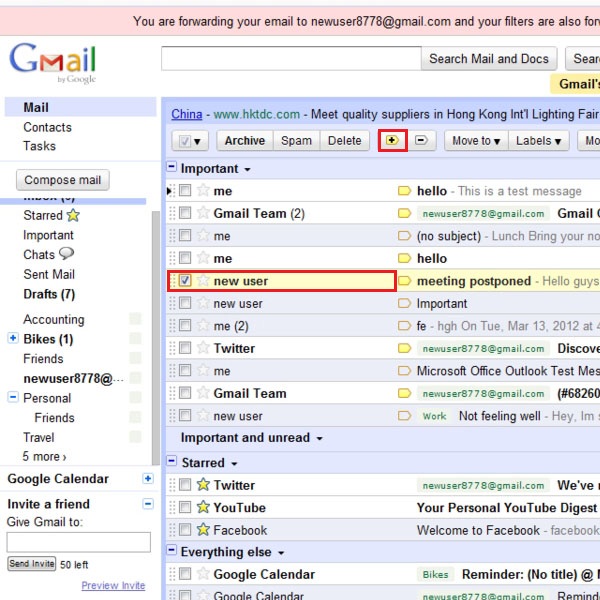600x600 pixels.
Task: Unstar the YouTube digest email
Action: click(203, 507)
